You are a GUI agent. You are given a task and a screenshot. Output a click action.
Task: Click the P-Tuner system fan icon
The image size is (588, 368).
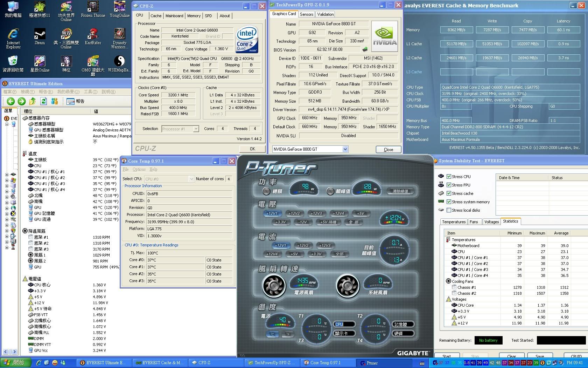[x=348, y=286]
